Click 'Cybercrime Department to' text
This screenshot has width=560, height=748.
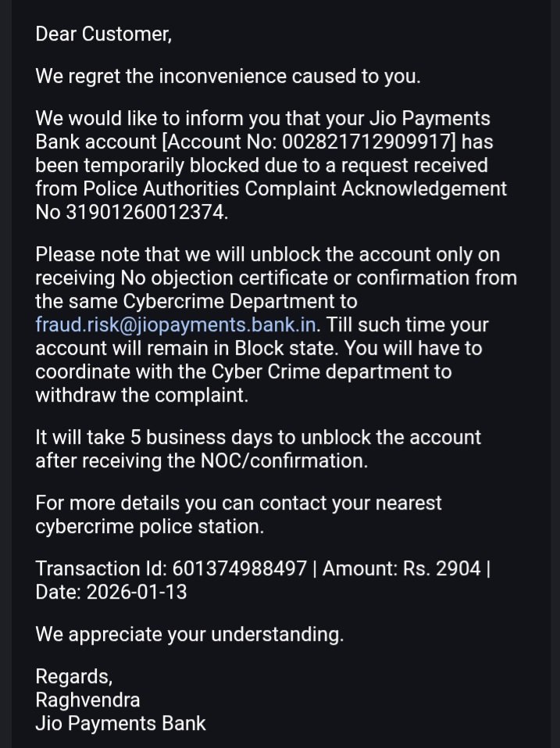point(241,302)
